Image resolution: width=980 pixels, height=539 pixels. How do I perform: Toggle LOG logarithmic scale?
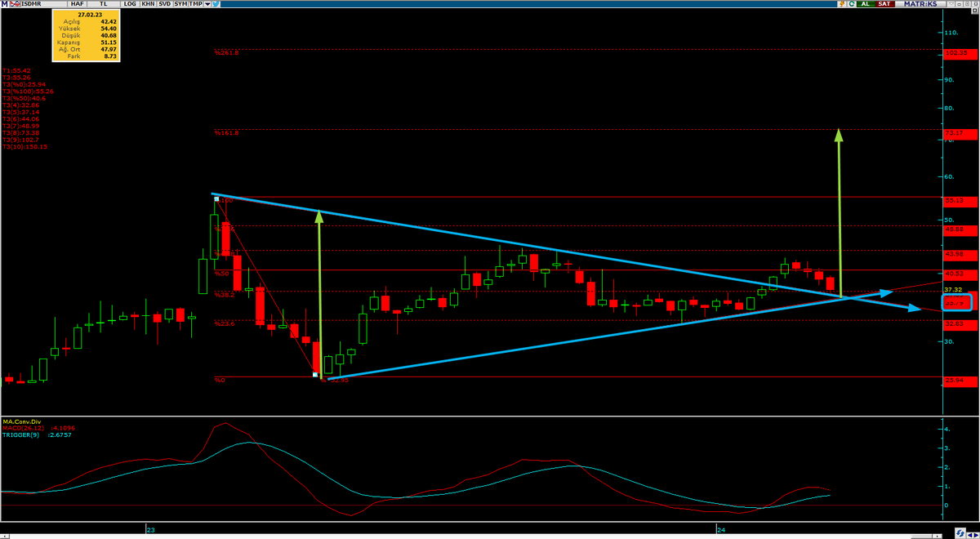pos(130,4)
